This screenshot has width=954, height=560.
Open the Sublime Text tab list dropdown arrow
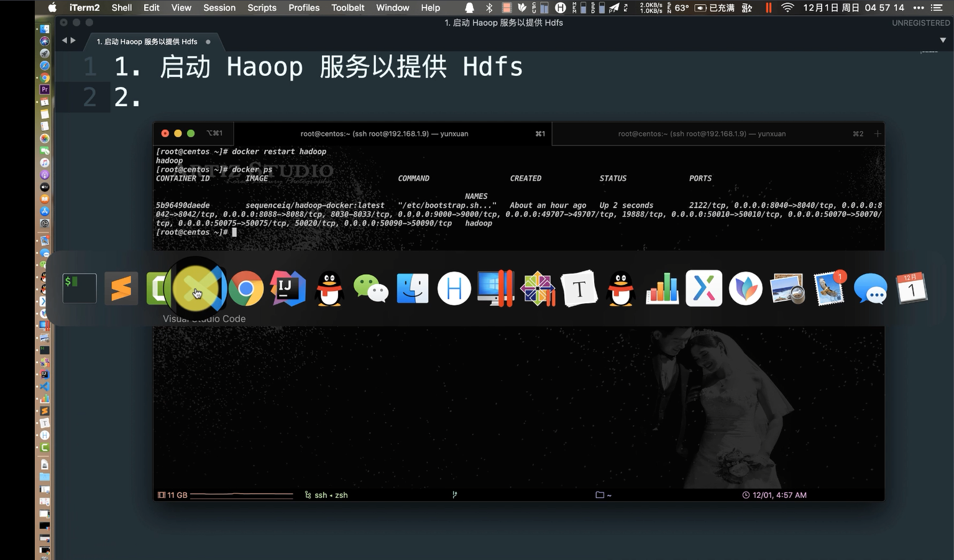[x=943, y=40]
